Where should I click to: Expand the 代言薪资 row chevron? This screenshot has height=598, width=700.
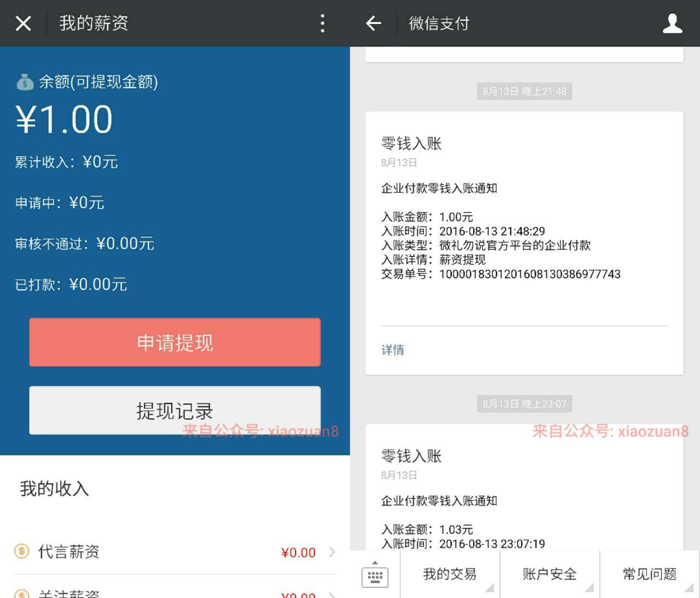331,552
